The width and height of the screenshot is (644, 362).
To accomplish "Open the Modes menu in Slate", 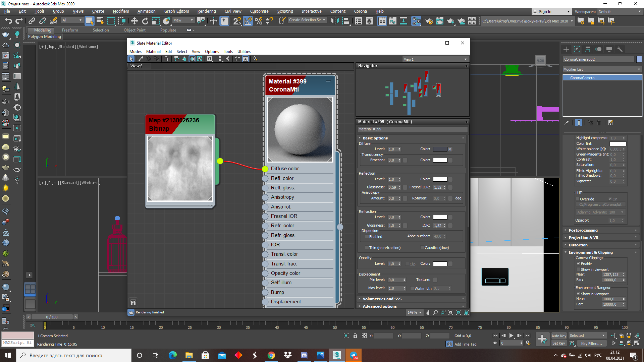I will coord(136,52).
